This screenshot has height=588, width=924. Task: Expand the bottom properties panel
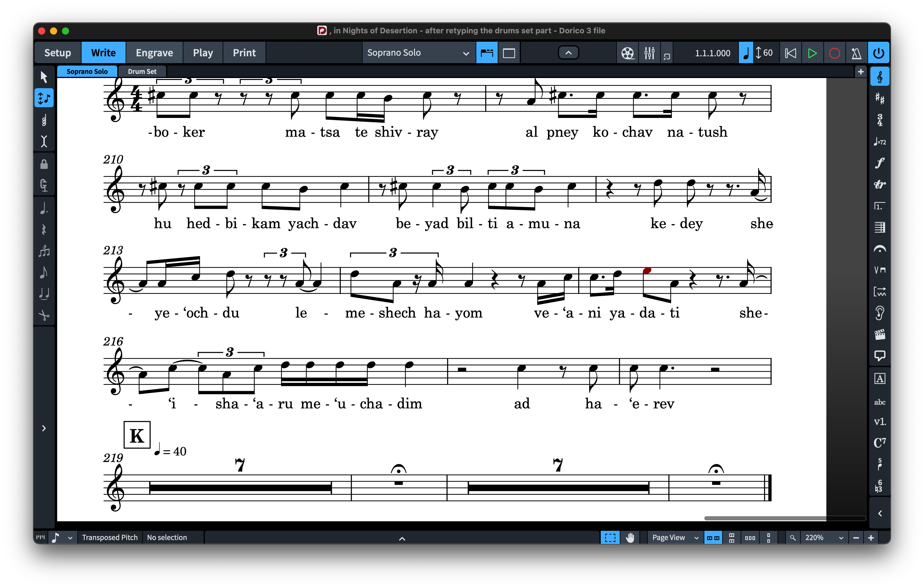coord(402,539)
